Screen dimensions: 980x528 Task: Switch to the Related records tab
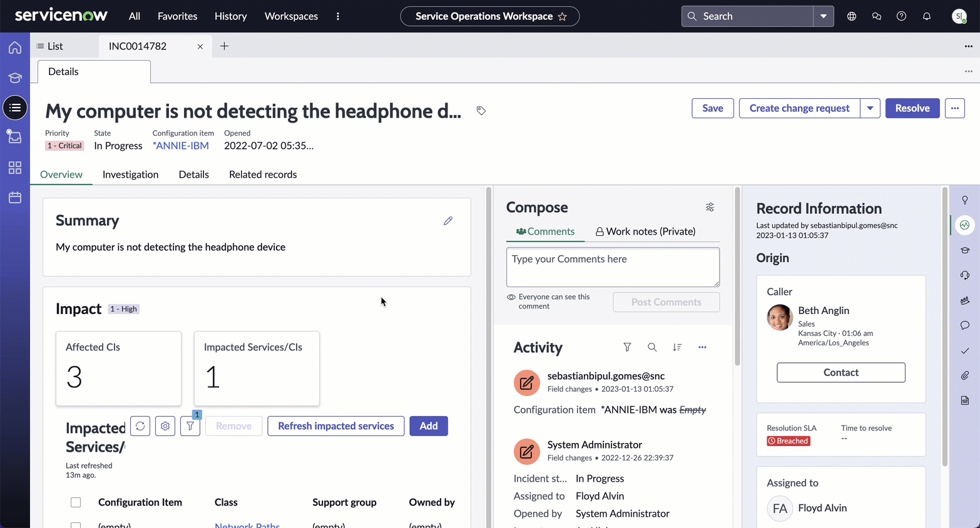point(263,175)
